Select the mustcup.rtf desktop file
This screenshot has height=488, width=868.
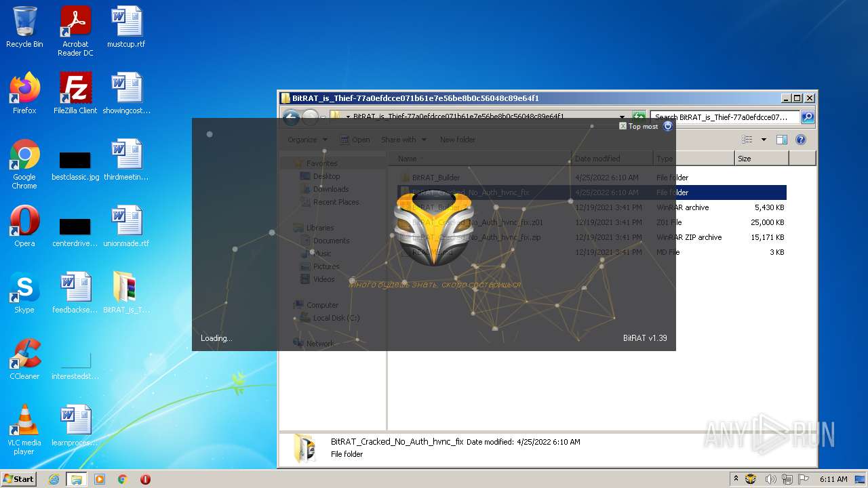click(x=126, y=27)
